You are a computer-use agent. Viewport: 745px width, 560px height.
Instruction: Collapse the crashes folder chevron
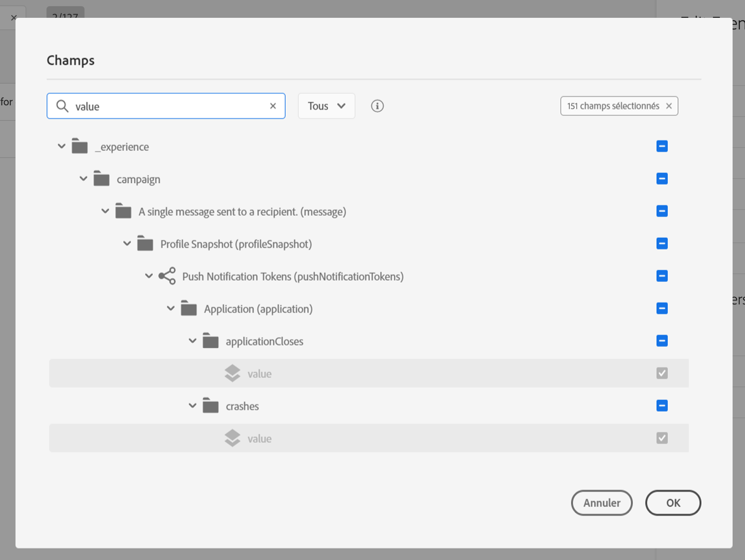(192, 406)
